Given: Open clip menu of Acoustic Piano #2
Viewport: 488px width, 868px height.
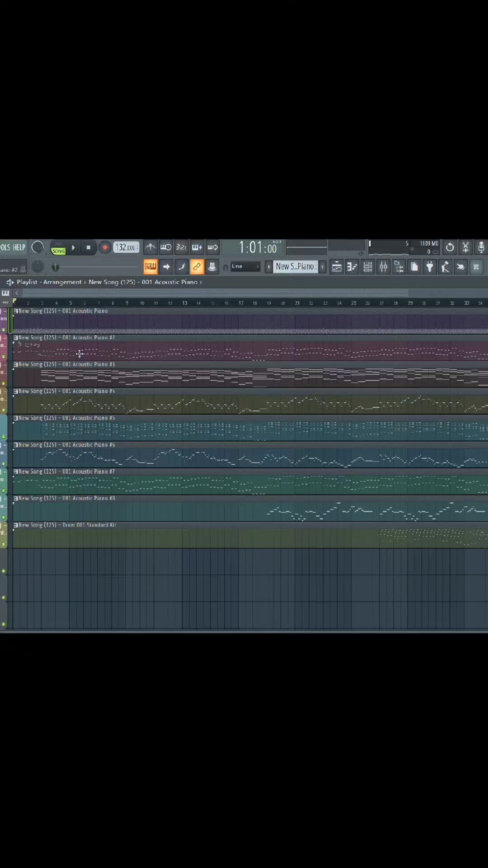Looking at the screenshot, I should click(16, 338).
